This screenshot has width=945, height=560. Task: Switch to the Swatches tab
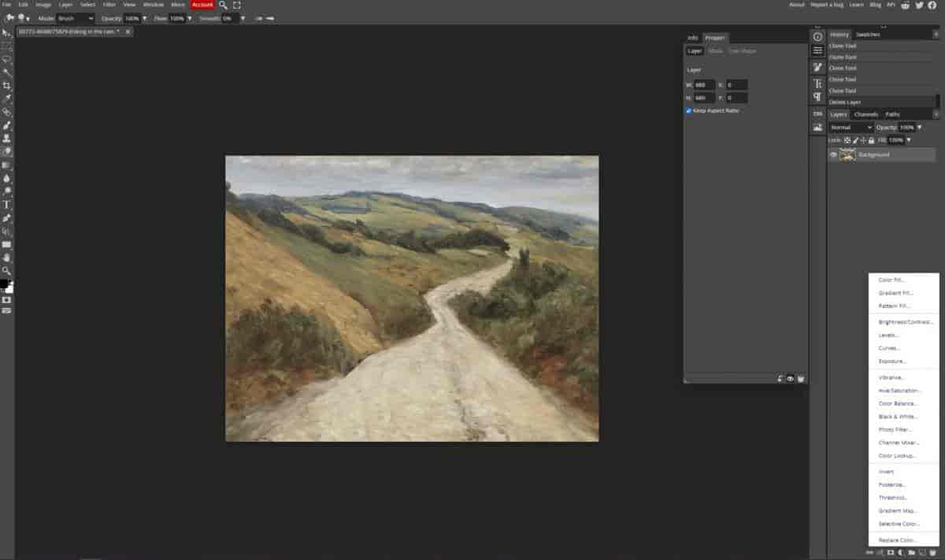(868, 35)
